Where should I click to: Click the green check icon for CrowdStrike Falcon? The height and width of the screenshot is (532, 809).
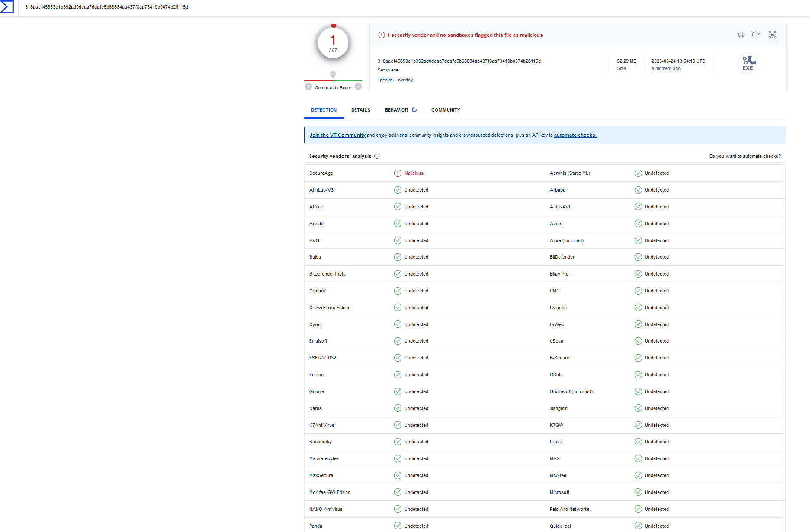click(398, 308)
